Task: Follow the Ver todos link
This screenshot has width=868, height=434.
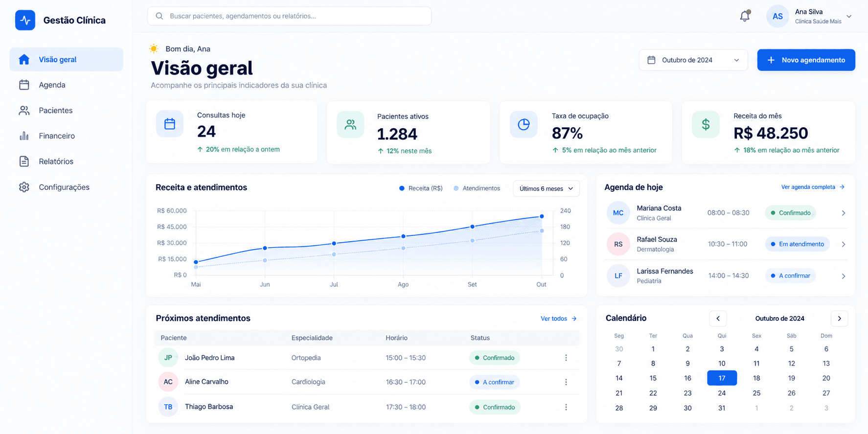Action: click(558, 319)
